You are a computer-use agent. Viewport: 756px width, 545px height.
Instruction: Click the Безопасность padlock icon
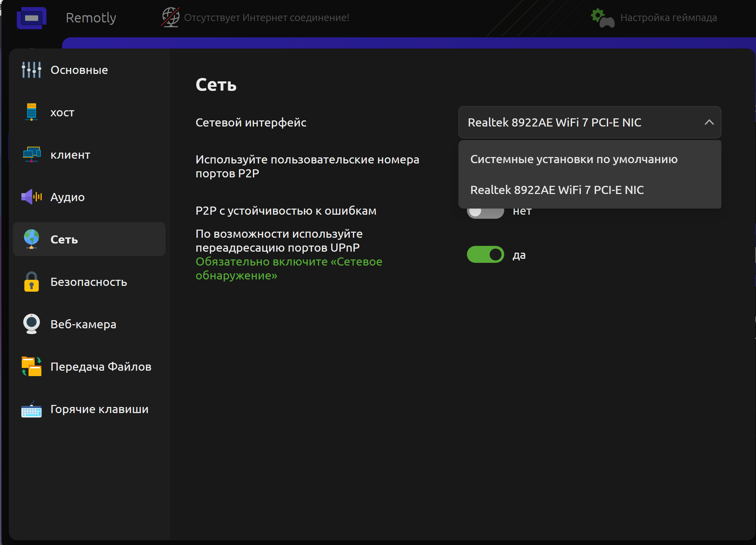[x=31, y=282]
